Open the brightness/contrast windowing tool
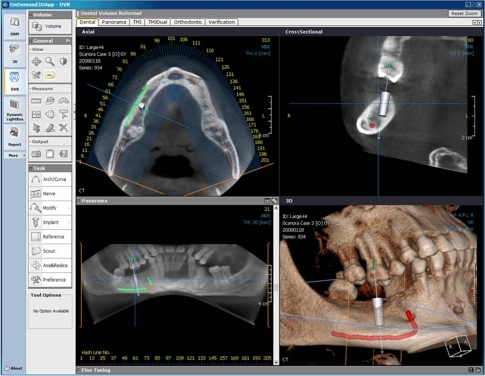485x376 pixels. (63, 62)
